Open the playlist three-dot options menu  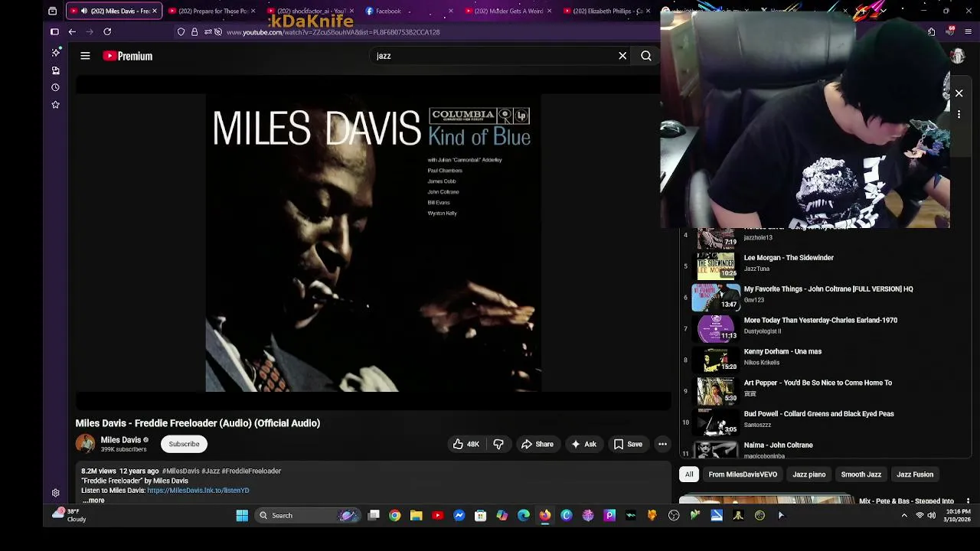point(959,114)
